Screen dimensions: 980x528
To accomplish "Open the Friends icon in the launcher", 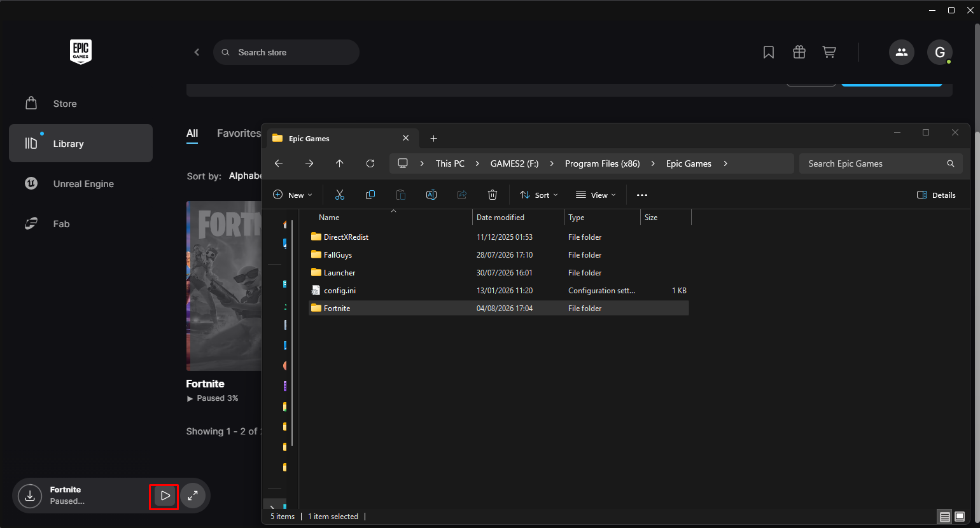I will pyautogui.click(x=902, y=52).
